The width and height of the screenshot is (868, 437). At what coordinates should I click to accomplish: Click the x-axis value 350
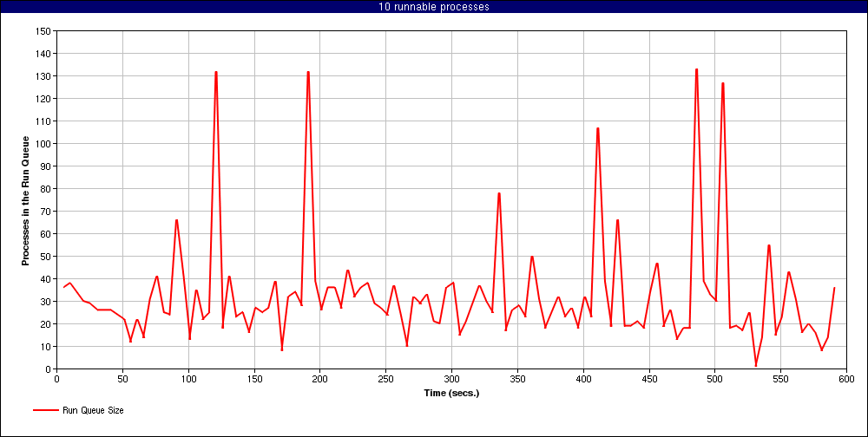coord(517,380)
